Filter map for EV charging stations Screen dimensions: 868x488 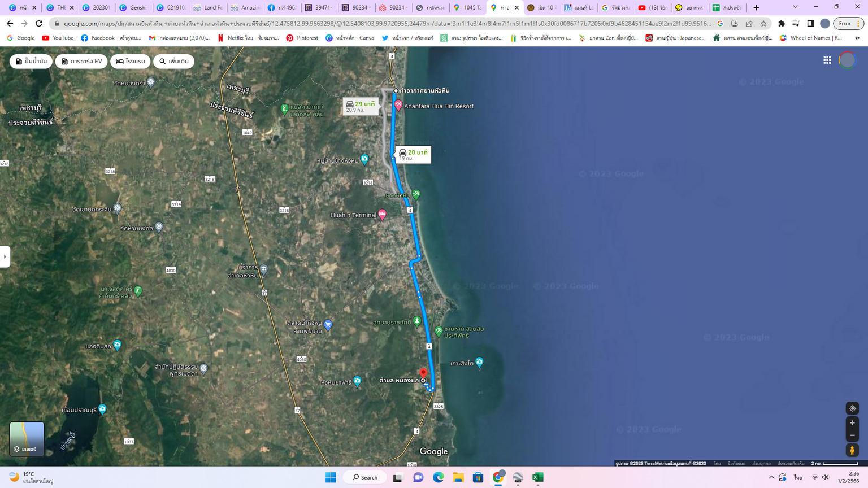[x=81, y=61]
